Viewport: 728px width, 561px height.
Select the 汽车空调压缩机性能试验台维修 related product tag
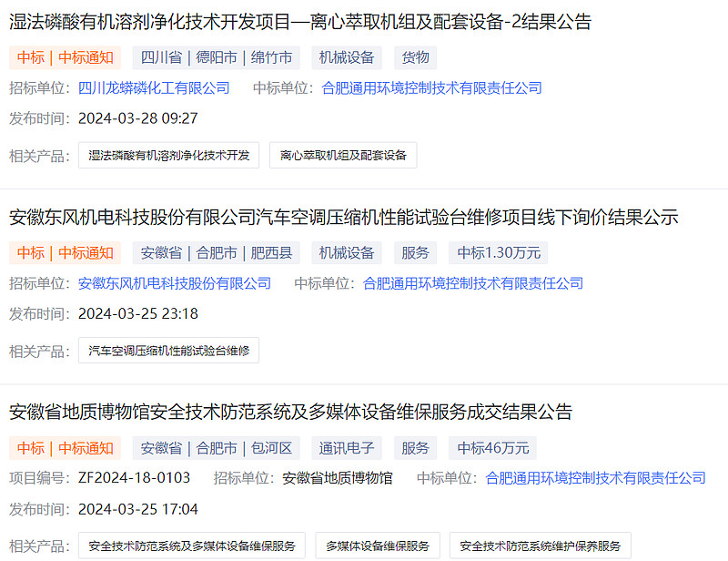click(x=168, y=351)
